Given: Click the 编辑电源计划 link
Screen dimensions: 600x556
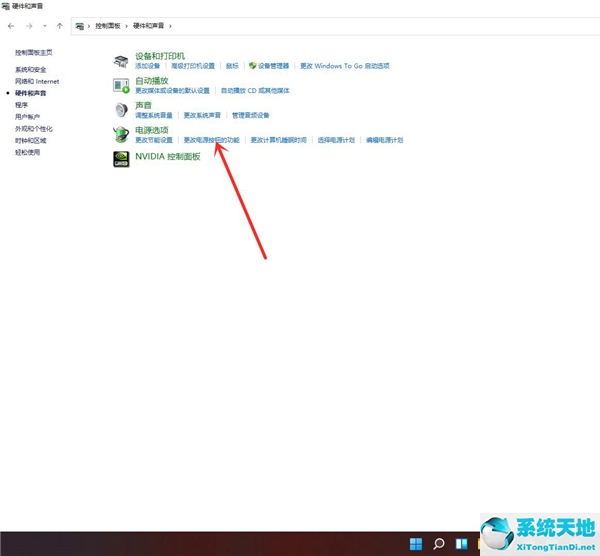Looking at the screenshot, I should [385, 140].
